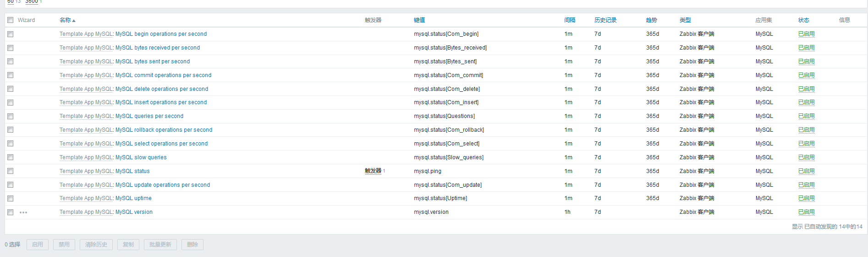
Task: Sort the table by 间隔 column
Action: tap(570, 20)
